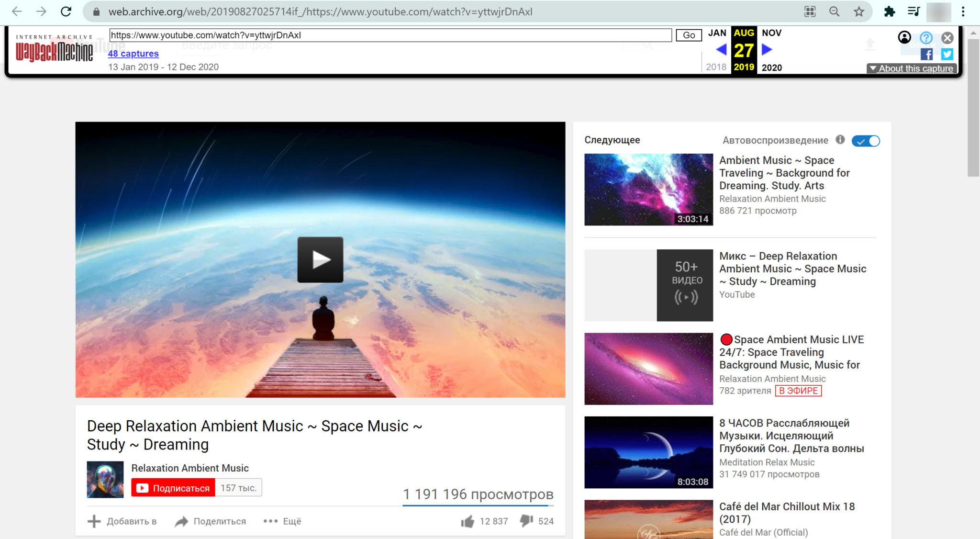Open the 48 captures link
Screen dimensions: 980x539
pyautogui.click(x=133, y=54)
